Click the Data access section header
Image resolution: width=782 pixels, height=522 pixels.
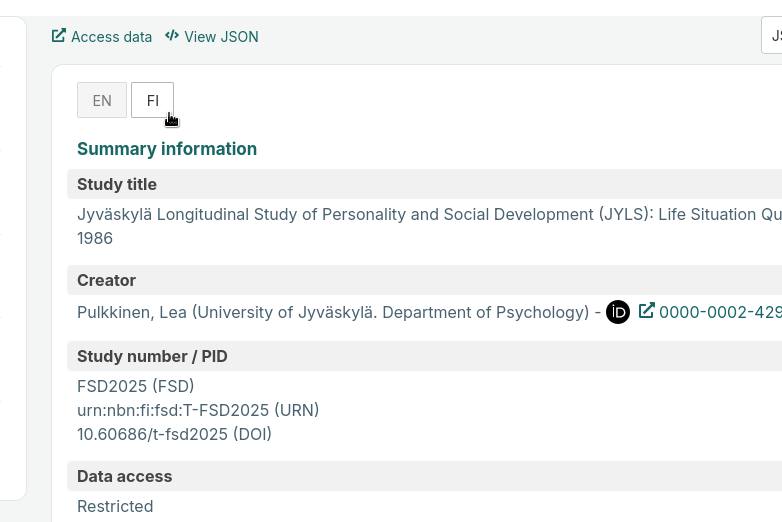(x=424, y=476)
